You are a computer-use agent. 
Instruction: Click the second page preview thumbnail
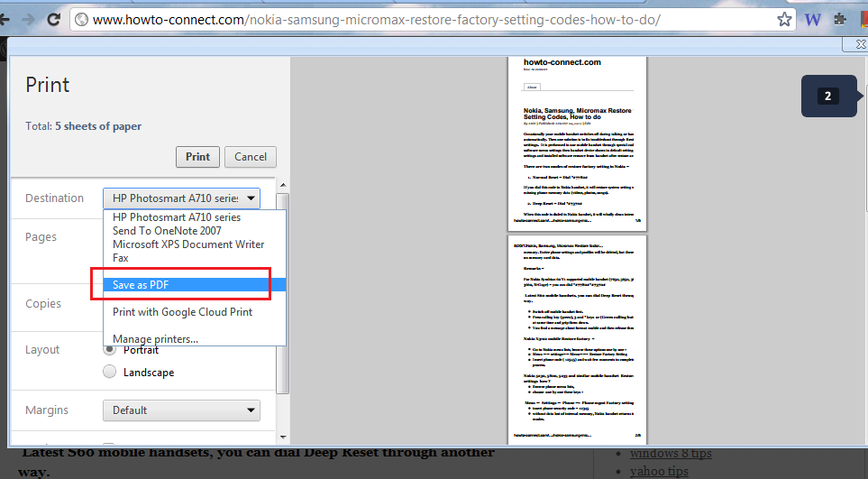[x=577, y=339]
